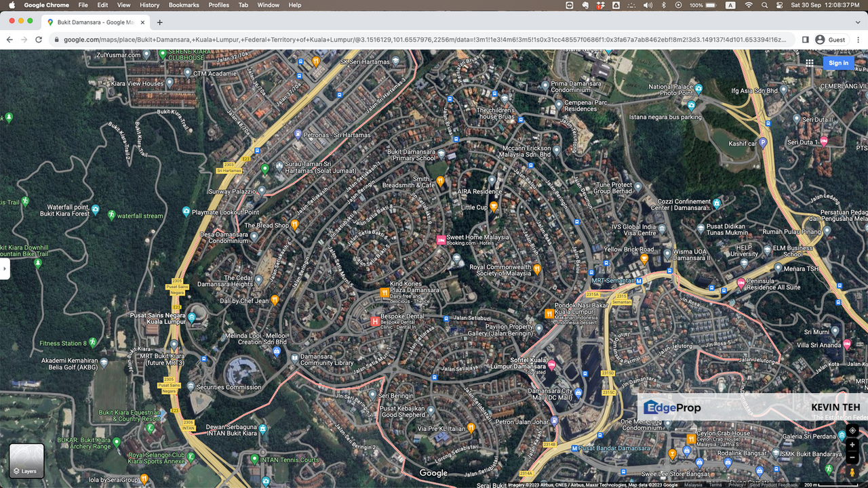Open the Google apps grid

pos(810,63)
